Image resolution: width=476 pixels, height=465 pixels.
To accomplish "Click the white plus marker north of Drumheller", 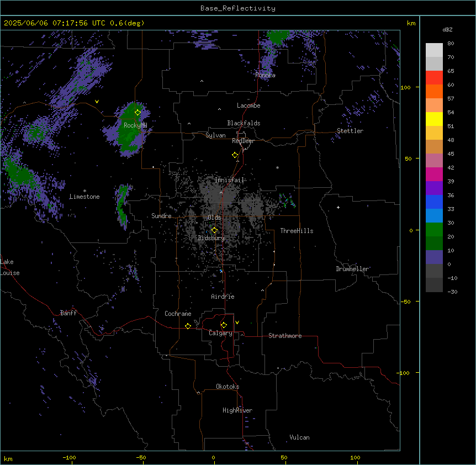I will (338, 207).
